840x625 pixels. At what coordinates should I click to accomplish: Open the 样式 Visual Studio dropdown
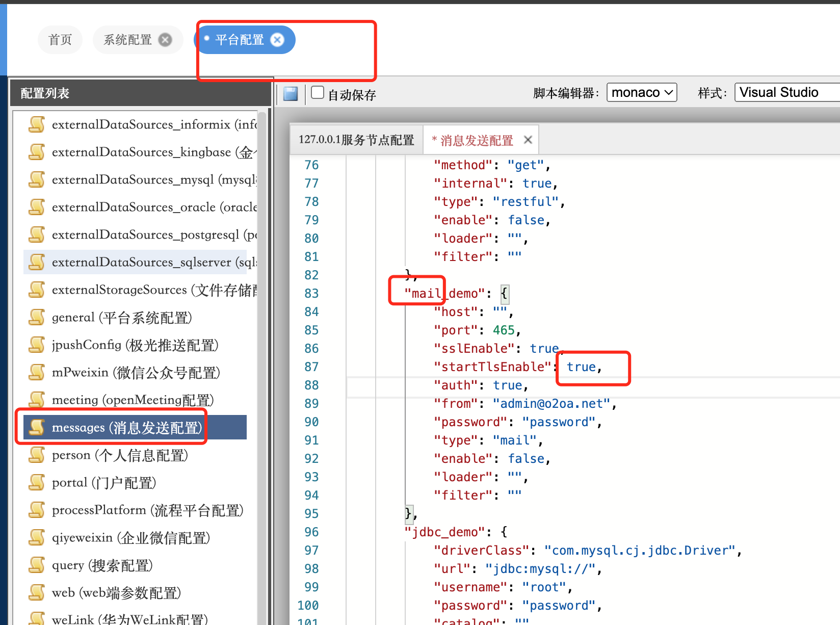pyautogui.click(x=787, y=92)
